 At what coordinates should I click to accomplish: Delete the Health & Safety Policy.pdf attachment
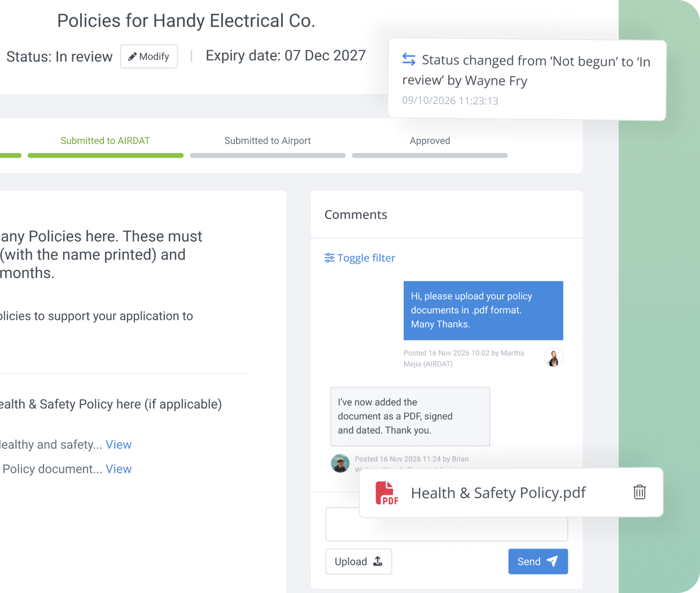640,492
